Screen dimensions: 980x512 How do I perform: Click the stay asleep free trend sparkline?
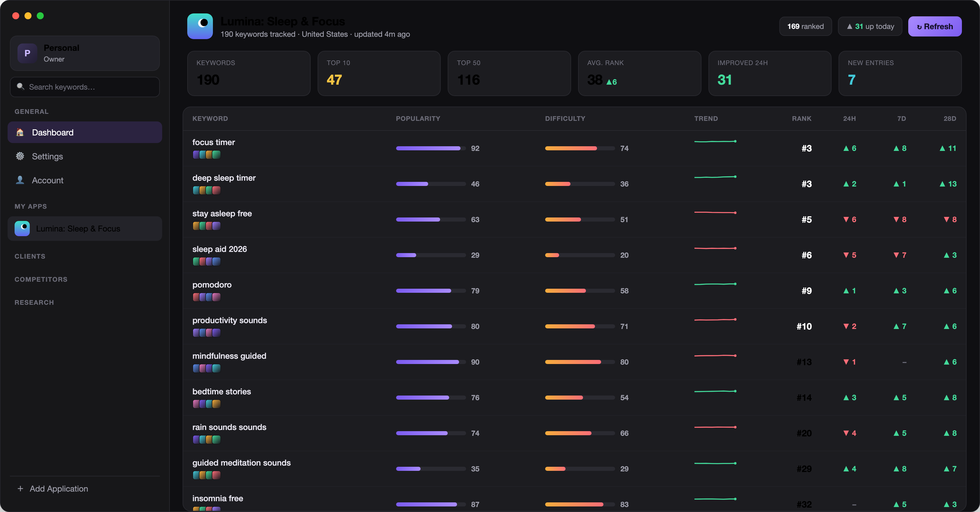pos(715,213)
